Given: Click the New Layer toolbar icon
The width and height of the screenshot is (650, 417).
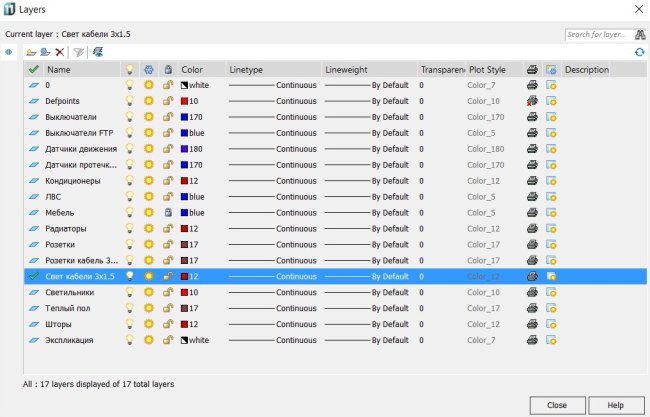Looking at the screenshot, I should point(31,51).
